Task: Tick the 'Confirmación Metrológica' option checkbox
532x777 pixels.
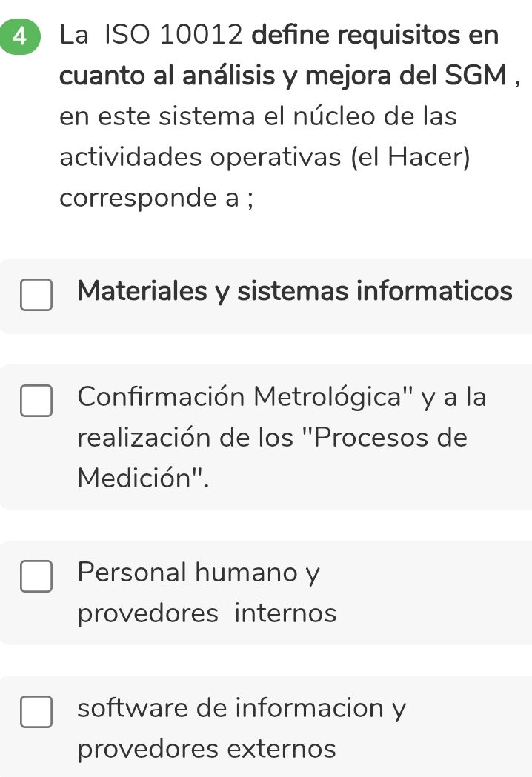Action: click(36, 401)
